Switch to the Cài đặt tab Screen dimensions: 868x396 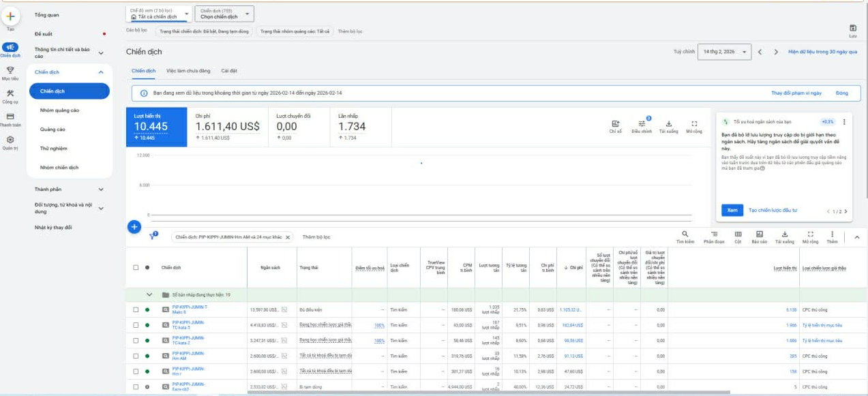[229, 71]
